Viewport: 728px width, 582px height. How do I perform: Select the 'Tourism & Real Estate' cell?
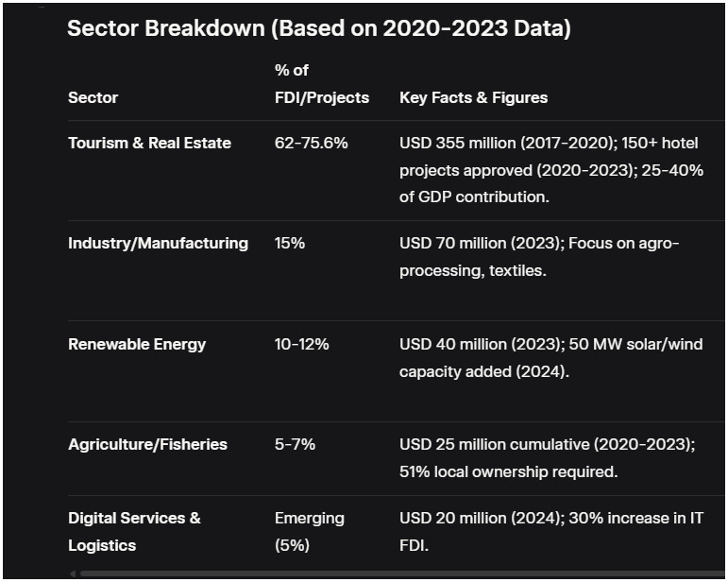(149, 143)
